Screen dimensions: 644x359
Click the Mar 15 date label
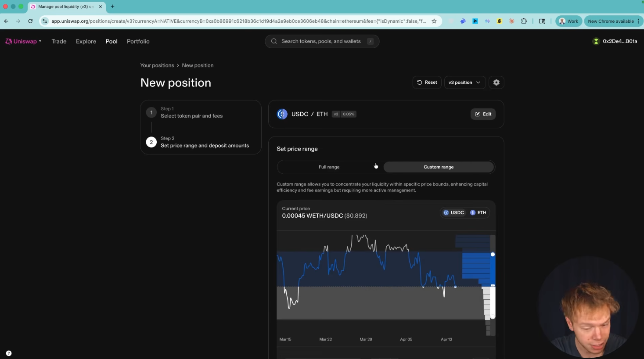coord(285,339)
